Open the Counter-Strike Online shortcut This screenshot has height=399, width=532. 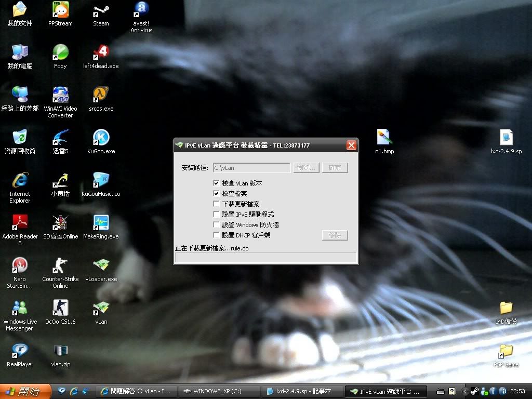point(60,266)
